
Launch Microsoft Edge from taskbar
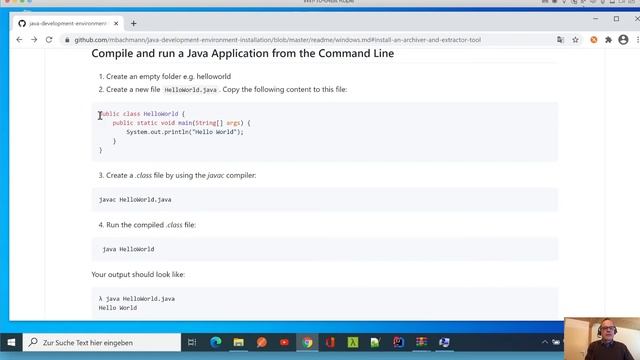[216, 342]
